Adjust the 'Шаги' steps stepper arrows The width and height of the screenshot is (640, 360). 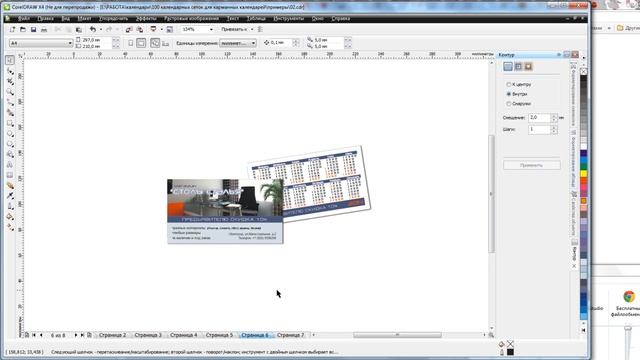point(554,129)
